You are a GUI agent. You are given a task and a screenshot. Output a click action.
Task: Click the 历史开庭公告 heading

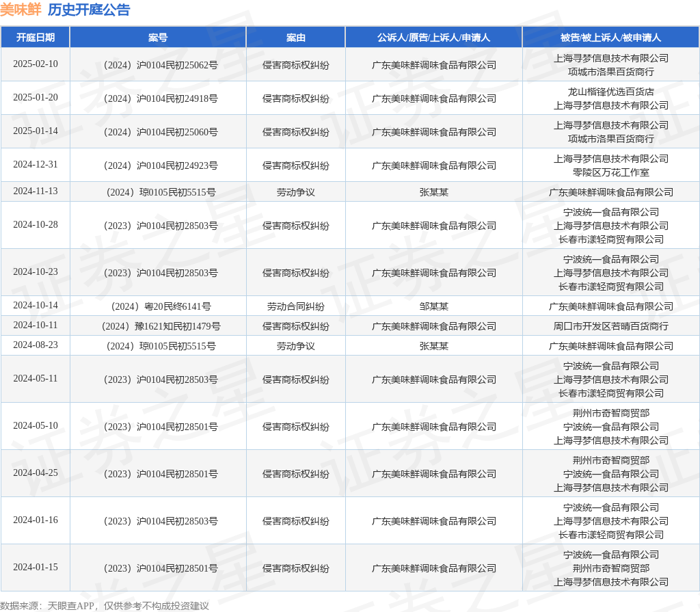coord(89,10)
